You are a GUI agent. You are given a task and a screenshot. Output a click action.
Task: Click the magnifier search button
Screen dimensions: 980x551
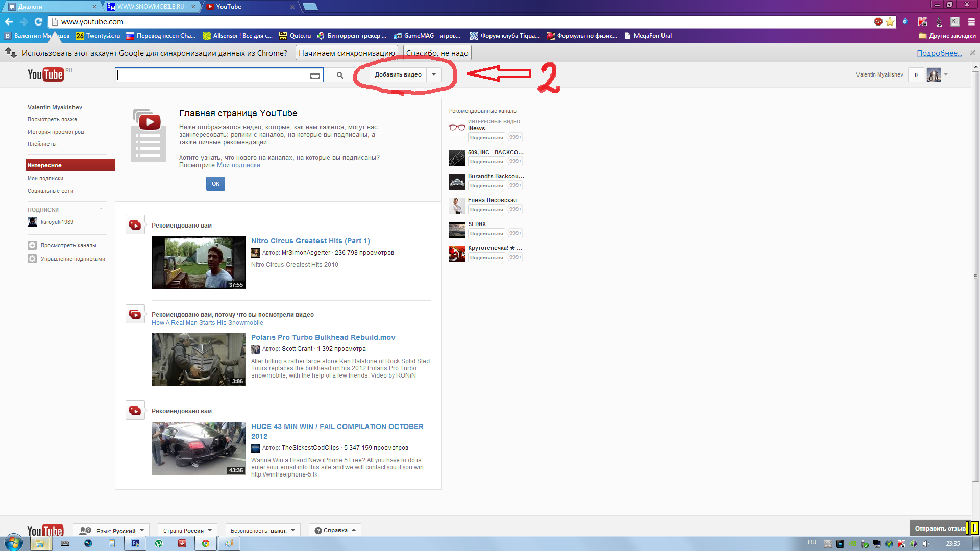[340, 75]
